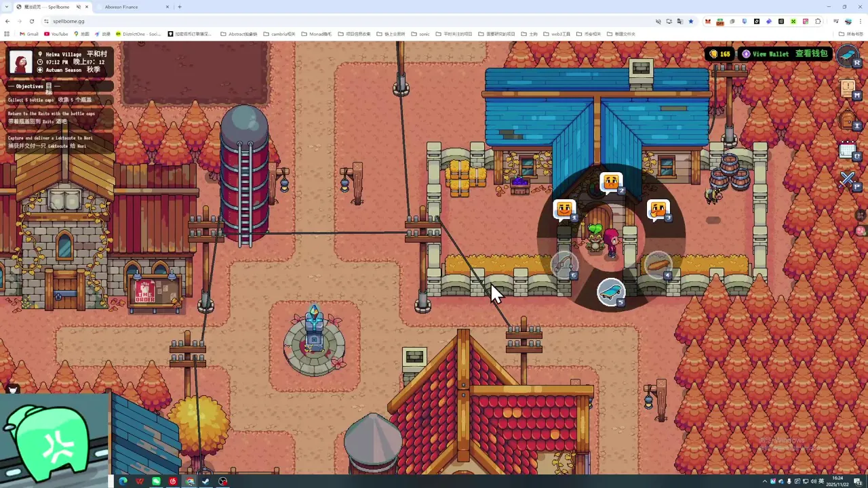Open the YouTube bookmark
The image size is (868, 488).
(x=56, y=34)
